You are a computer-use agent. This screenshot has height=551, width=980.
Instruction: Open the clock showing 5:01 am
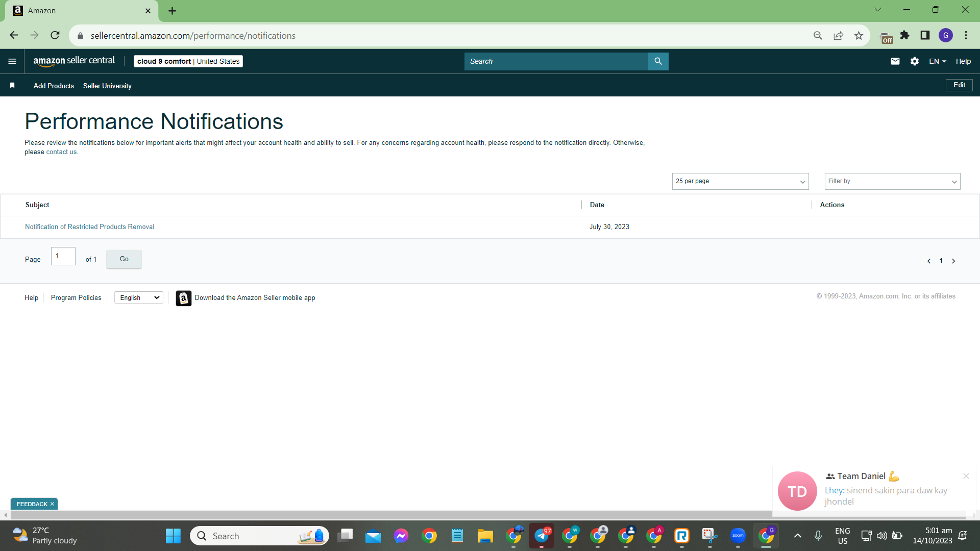[x=933, y=536]
